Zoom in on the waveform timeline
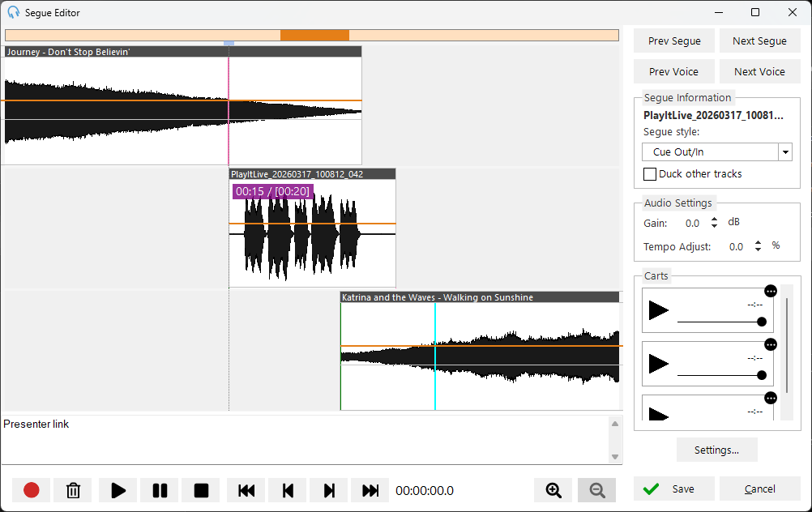Image resolution: width=812 pixels, height=512 pixels. pos(553,490)
